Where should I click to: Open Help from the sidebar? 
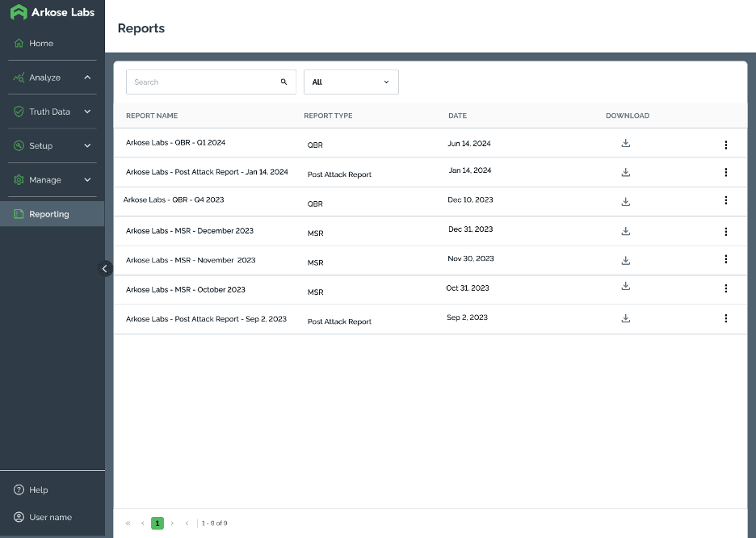point(31,490)
